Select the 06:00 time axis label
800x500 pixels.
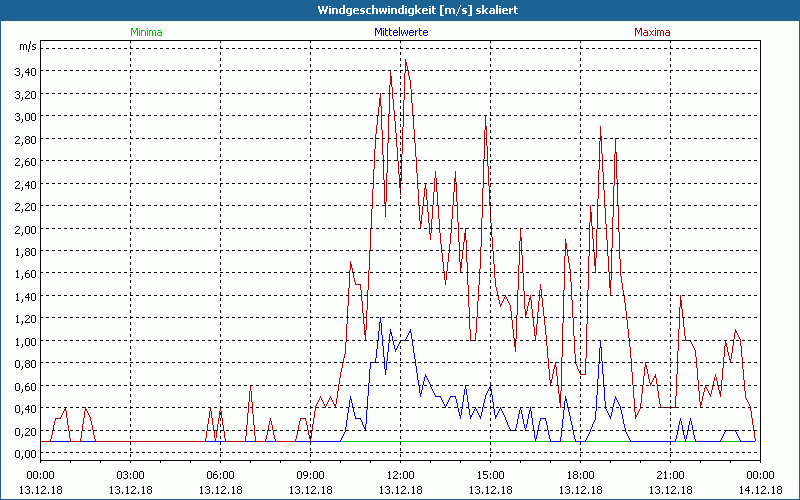tap(220, 475)
